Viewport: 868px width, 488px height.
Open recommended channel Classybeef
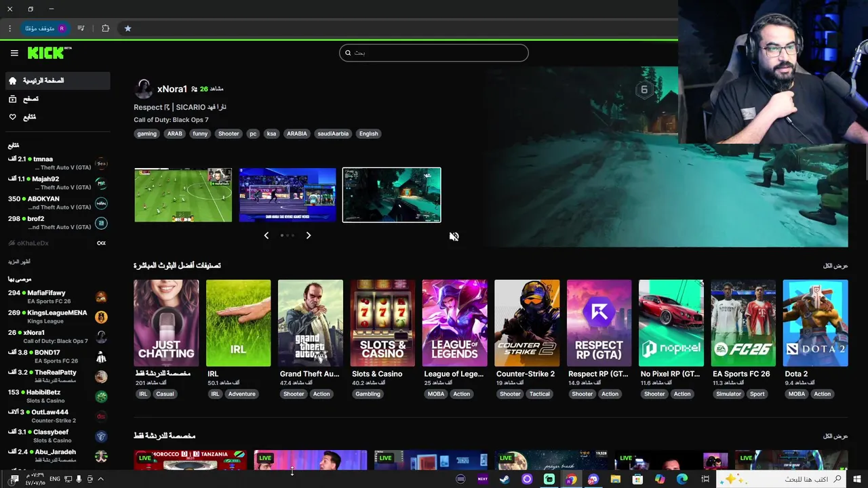(x=57, y=436)
